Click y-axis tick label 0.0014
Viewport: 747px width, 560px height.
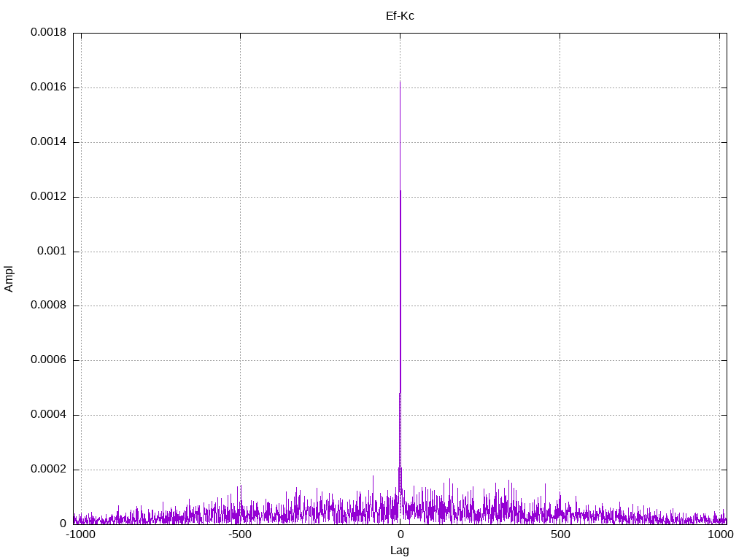[49, 141]
